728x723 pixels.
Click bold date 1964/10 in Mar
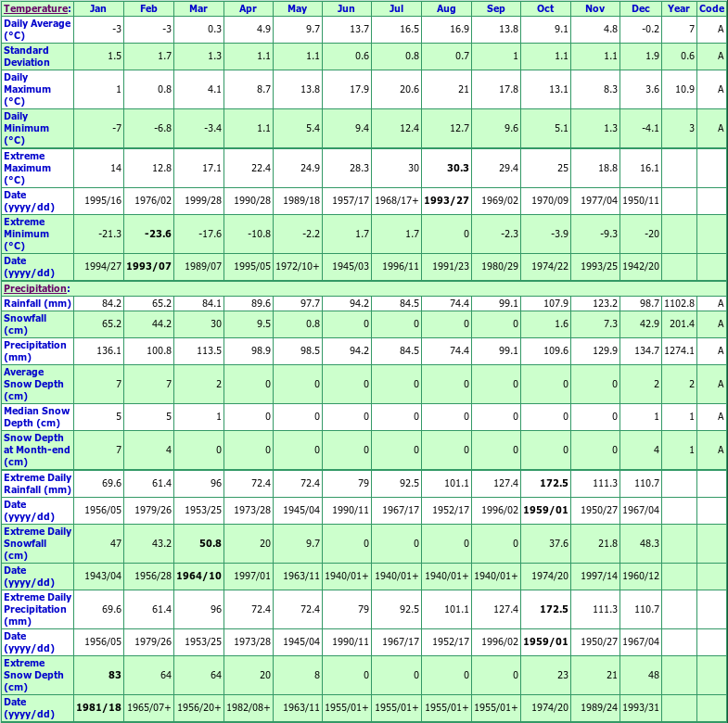point(198,576)
